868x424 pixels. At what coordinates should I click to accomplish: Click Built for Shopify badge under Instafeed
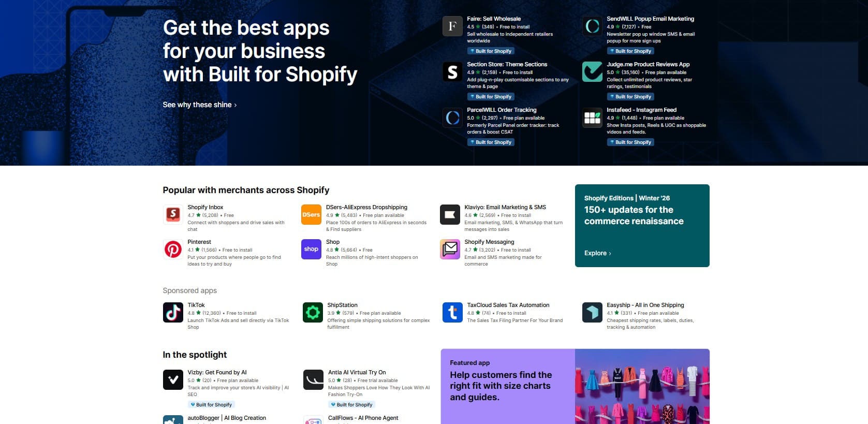point(630,142)
